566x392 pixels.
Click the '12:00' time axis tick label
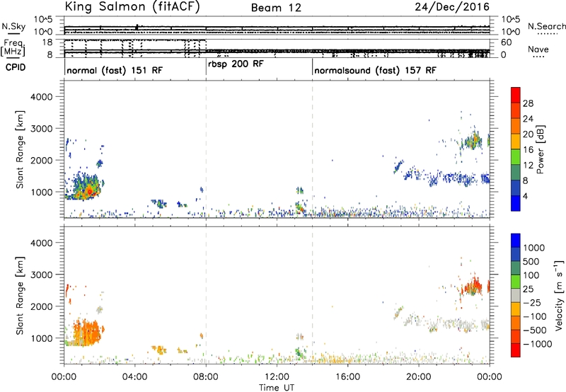277,377
